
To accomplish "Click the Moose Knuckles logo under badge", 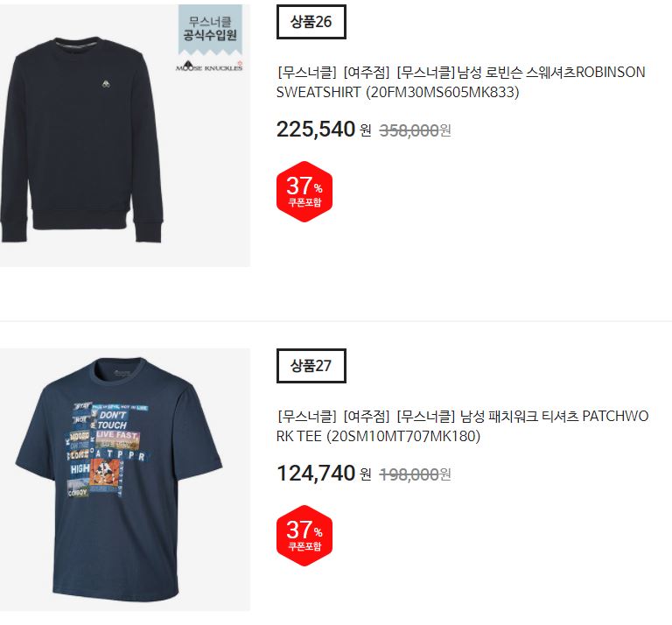I will click(x=209, y=67).
